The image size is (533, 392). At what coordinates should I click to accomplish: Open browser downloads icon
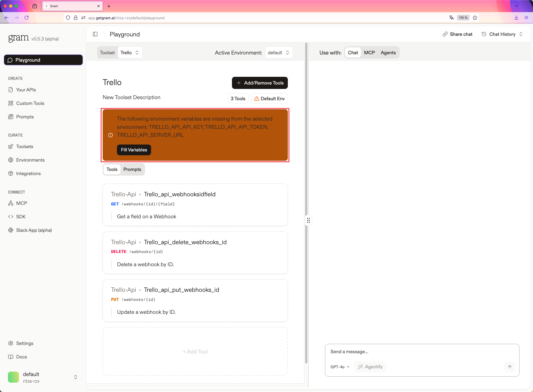[x=516, y=18]
